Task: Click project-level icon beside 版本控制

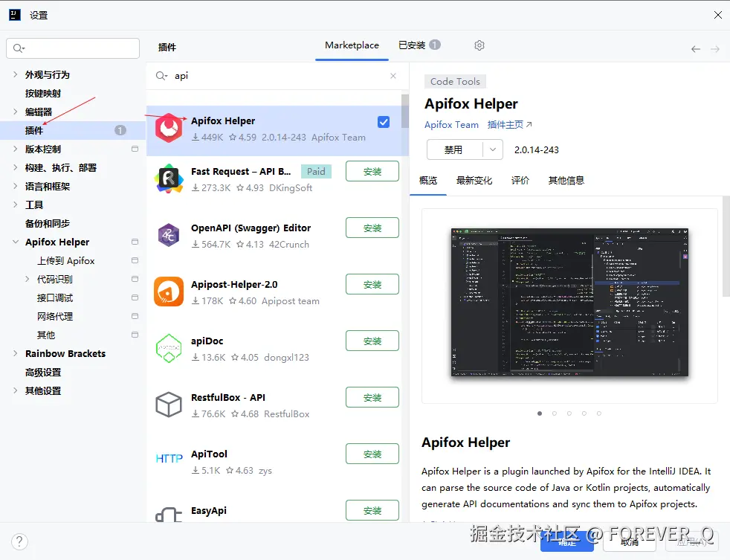Action: (x=135, y=149)
